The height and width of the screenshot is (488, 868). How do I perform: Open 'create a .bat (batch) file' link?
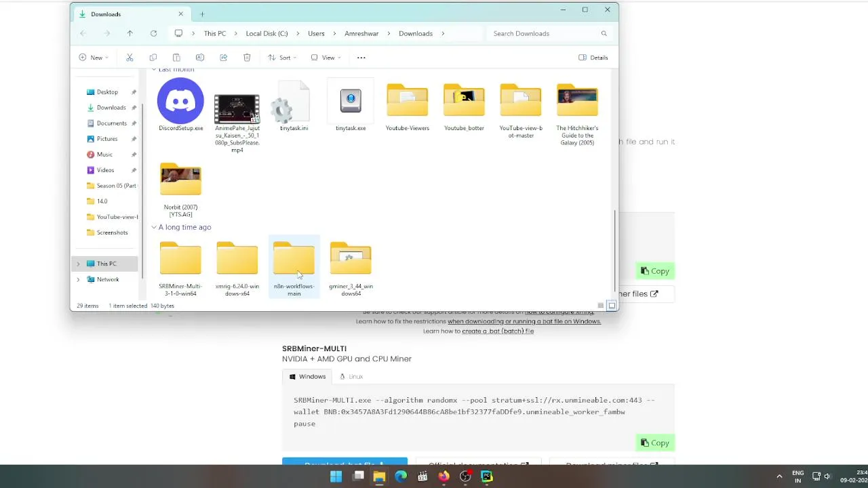point(498,331)
